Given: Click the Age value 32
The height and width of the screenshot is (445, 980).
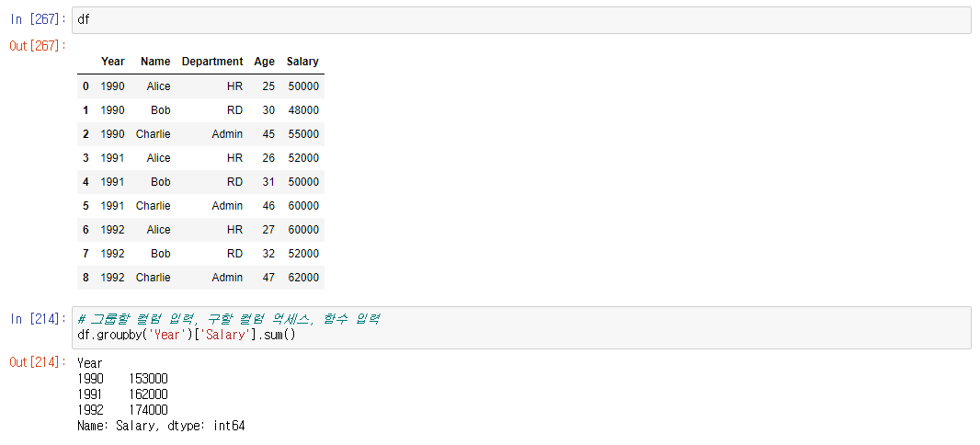Looking at the screenshot, I should point(268,253).
